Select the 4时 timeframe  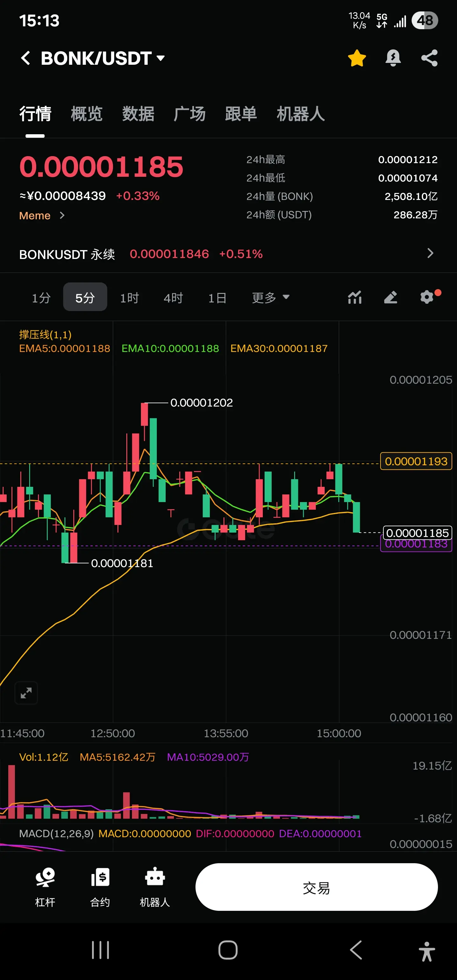(x=173, y=297)
